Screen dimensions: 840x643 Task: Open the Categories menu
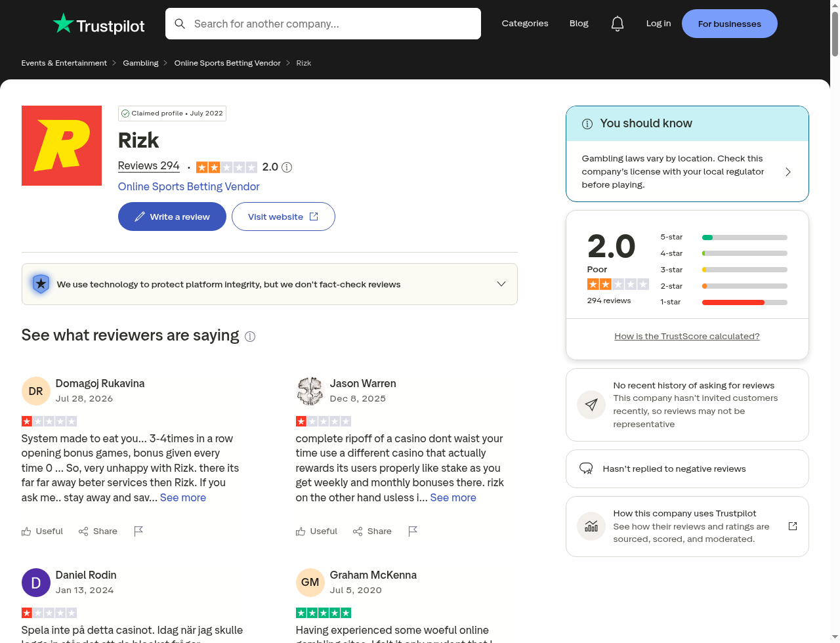(525, 24)
